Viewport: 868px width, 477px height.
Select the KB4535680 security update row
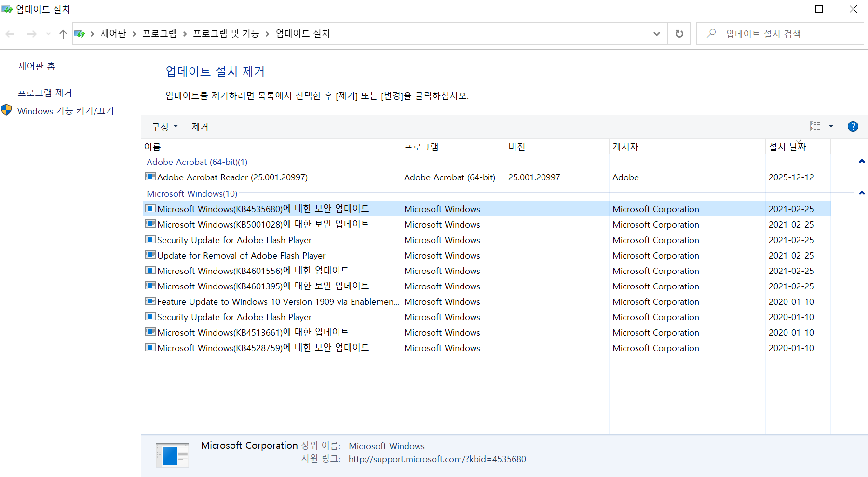487,208
